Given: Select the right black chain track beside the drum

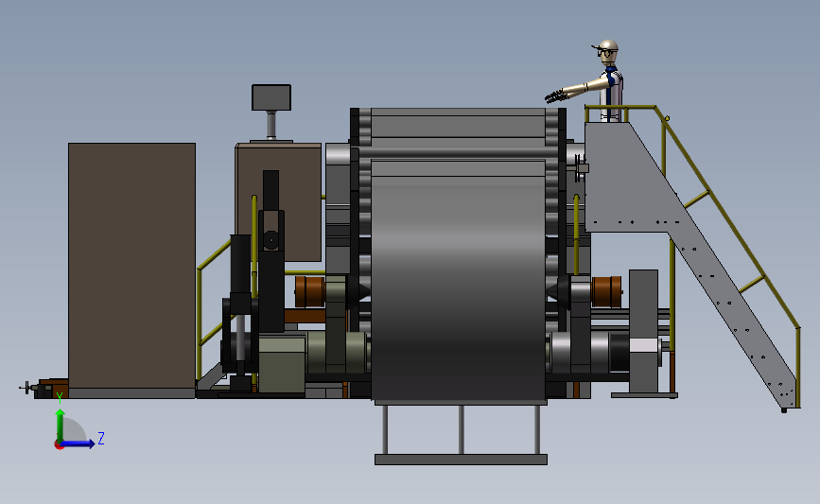Looking at the screenshot, I should 562,219.
